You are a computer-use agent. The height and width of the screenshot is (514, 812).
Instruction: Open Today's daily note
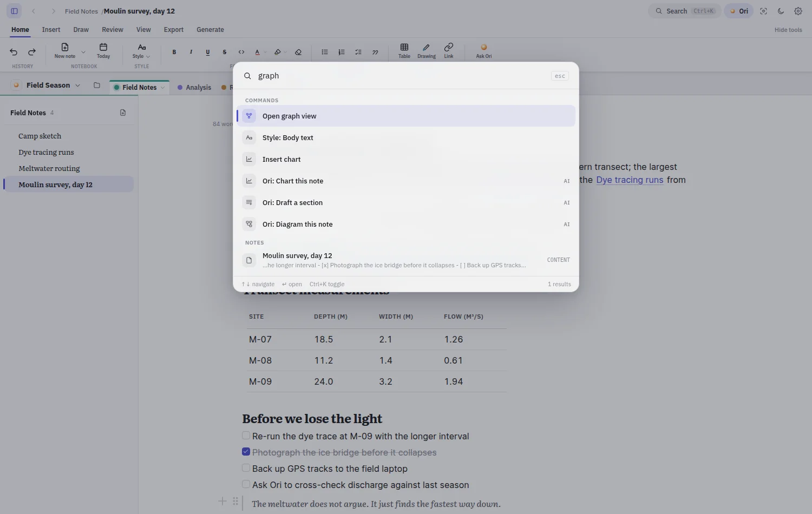pyautogui.click(x=103, y=51)
